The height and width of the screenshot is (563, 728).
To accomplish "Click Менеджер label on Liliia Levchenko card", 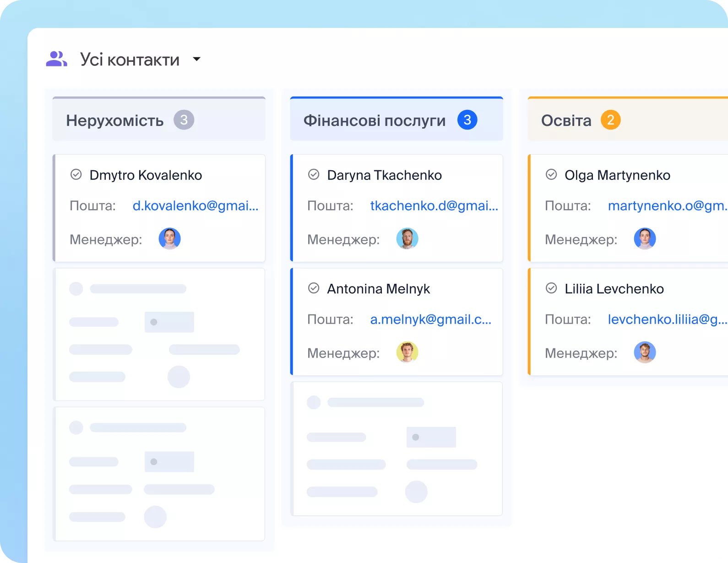I will click(581, 353).
